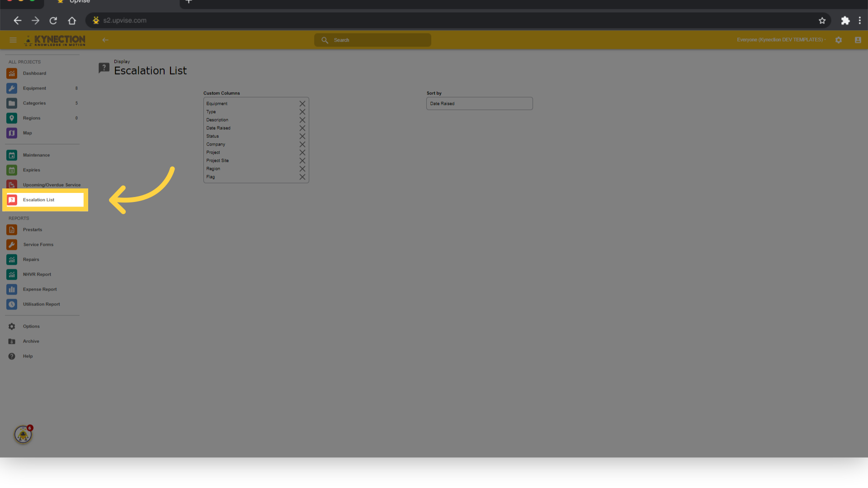Click the Map sidebar icon
Viewport: 868px width, 488px height.
(12, 133)
